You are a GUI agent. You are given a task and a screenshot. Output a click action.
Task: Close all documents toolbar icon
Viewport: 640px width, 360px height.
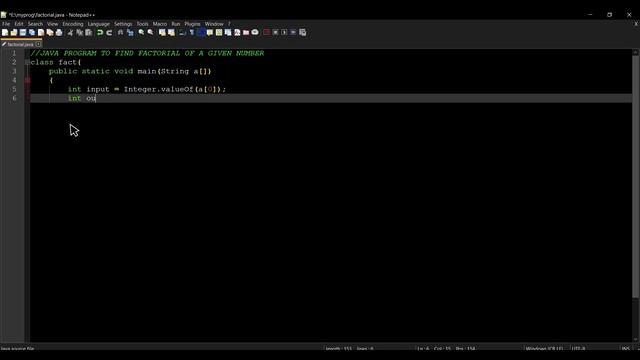click(x=50, y=32)
